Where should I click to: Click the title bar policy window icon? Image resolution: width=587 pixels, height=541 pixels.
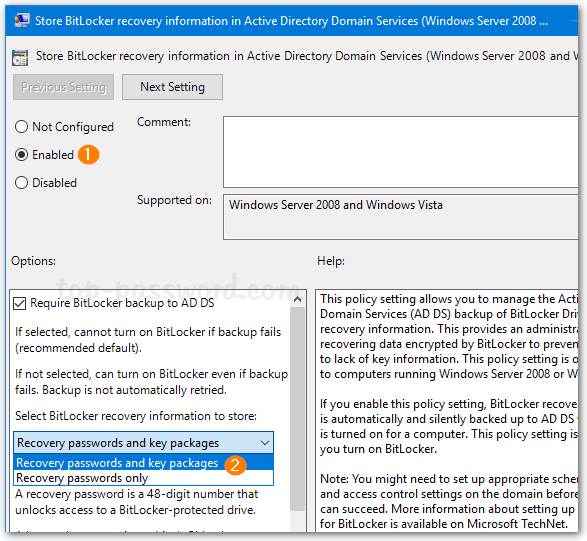coord(22,20)
